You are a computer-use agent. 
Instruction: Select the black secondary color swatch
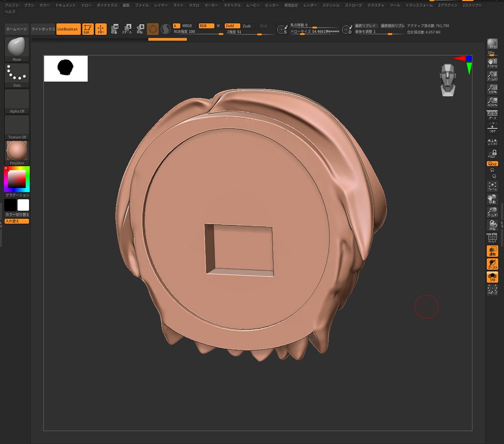tap(10, 205)
